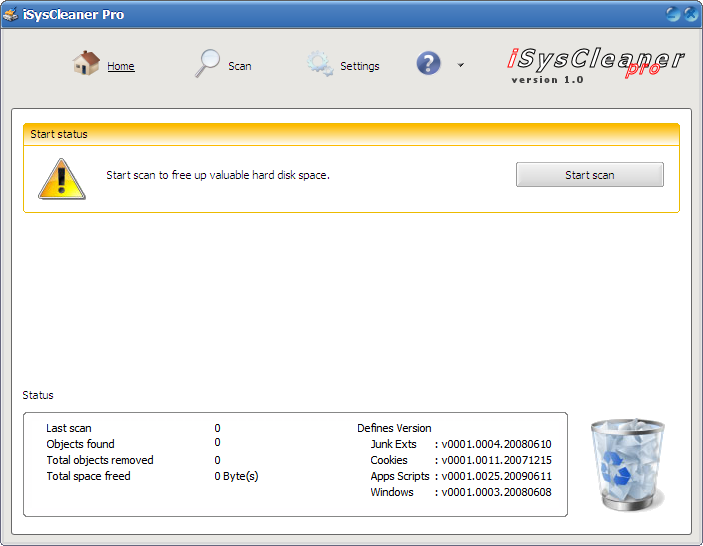Viewport: 703px width, 546px height.
Task: Click the Junk Exts version value
Action: point(499,445)
